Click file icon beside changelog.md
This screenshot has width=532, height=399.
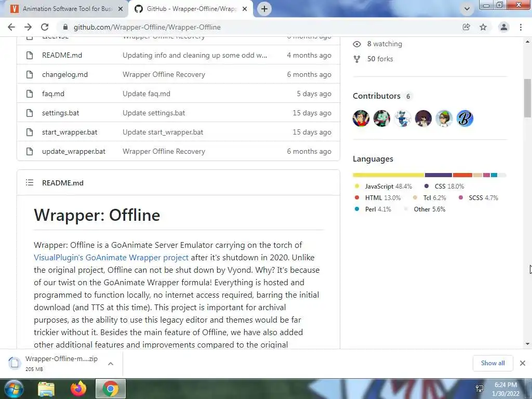coord(30,75)
